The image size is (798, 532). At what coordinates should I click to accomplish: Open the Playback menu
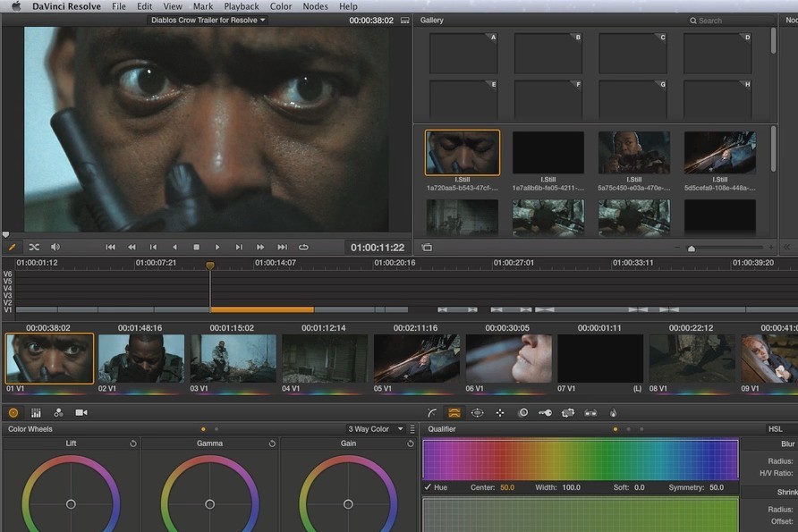pyautogui.click(x=242, y=6)
